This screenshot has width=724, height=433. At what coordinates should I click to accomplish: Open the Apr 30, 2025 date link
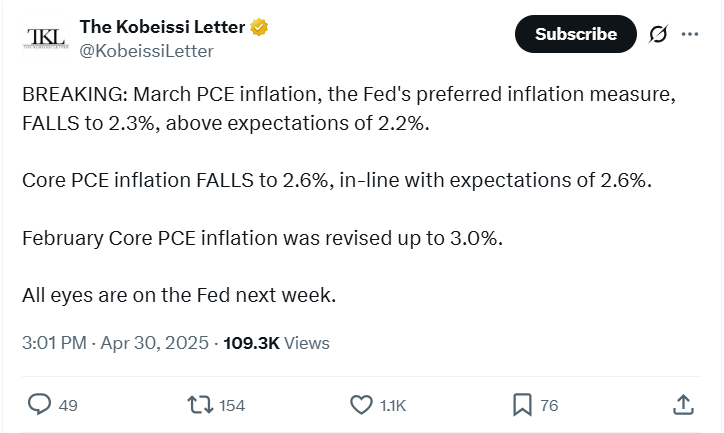(x=154, y=343)
